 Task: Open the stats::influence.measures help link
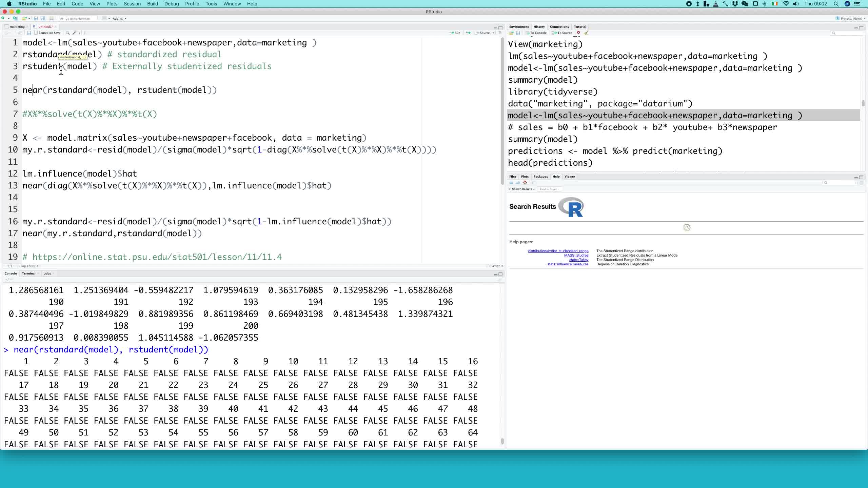tap(568, 264)
